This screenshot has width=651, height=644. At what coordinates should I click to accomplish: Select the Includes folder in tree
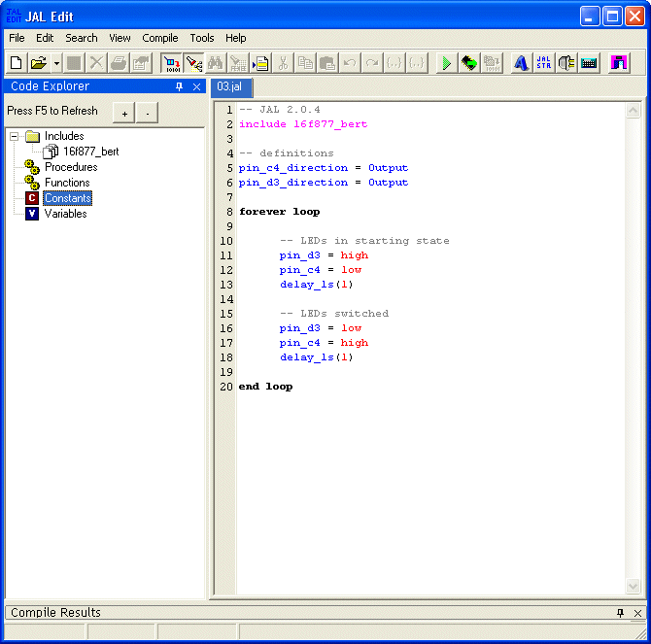click(64, 136)
